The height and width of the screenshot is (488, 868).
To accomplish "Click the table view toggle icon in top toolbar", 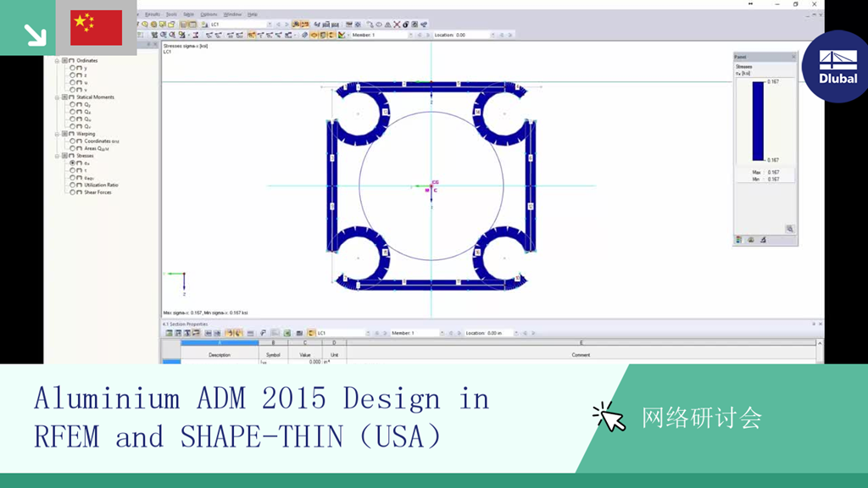I will pos(192,25).
